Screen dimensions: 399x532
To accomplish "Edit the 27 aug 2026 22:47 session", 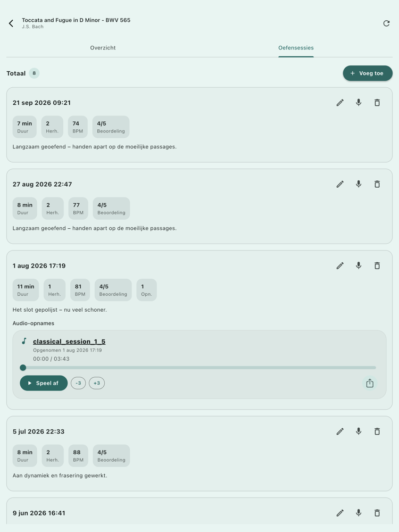I will pyautogui.click(x=340, y=184).
